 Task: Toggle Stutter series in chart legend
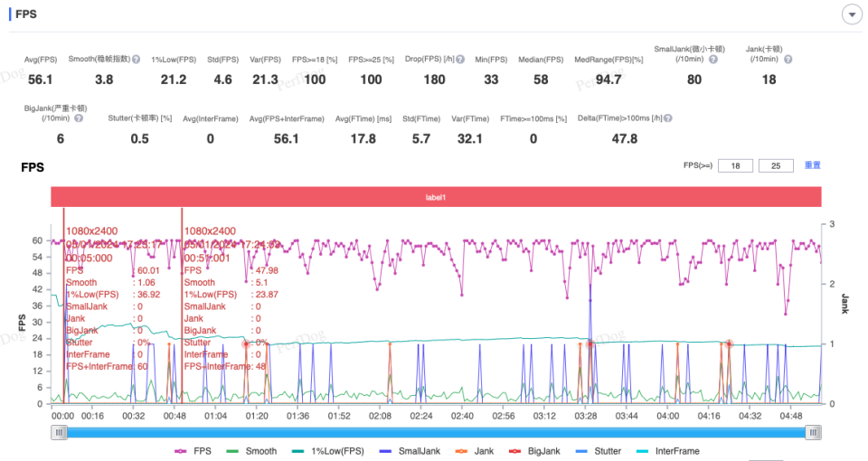coord(599,451)
